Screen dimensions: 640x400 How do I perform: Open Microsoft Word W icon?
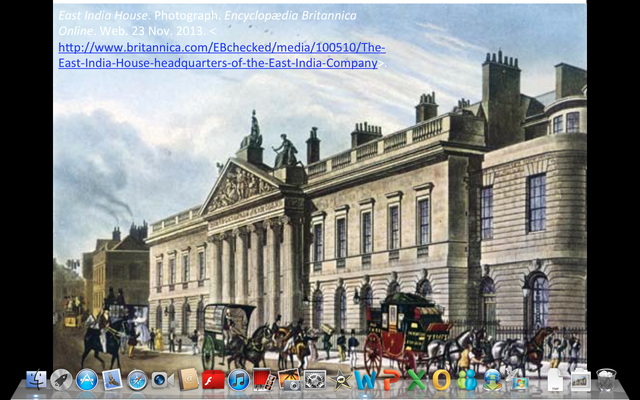(x=365, y=380)
